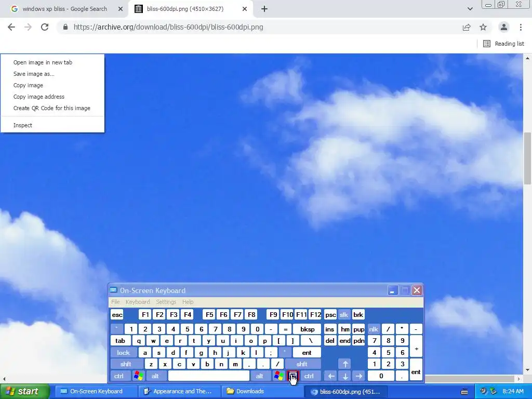The height and width of the screenshot is (399, 532).
Task: Click the numpad plus key
Action: pos(416,347)
